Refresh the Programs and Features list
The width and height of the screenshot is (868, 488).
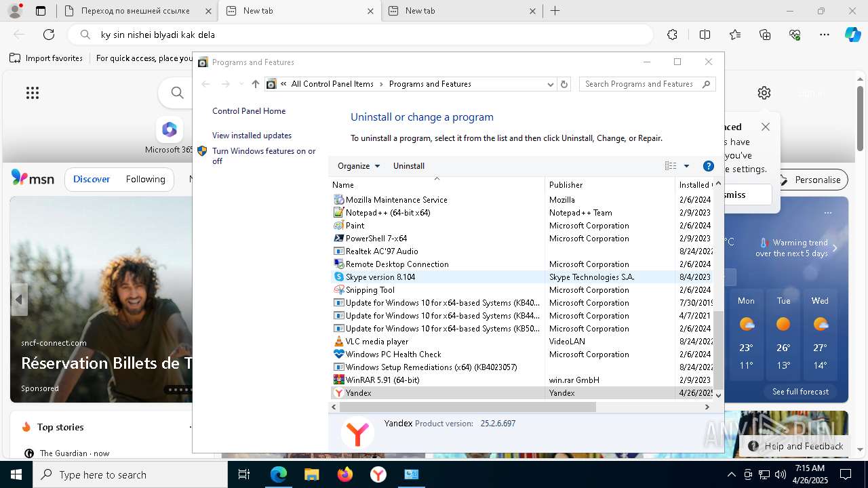tap(564, 84)
